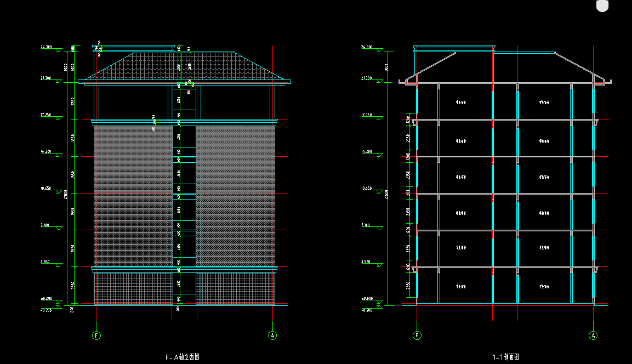Click the A axis bubble under the elevation drawing
Image resolution: width=632 pixels, height=364 pixels.
[272, 335]
